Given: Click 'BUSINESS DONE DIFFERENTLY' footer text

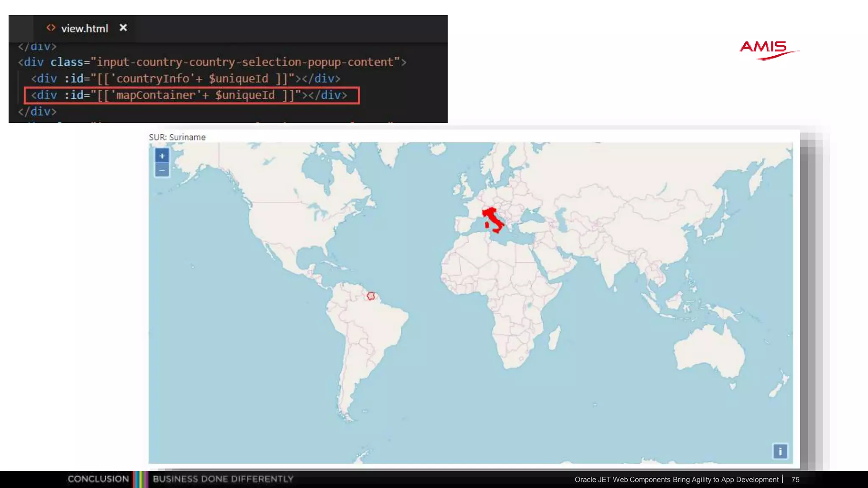Looking at the screenshot, I should (223, 479).
